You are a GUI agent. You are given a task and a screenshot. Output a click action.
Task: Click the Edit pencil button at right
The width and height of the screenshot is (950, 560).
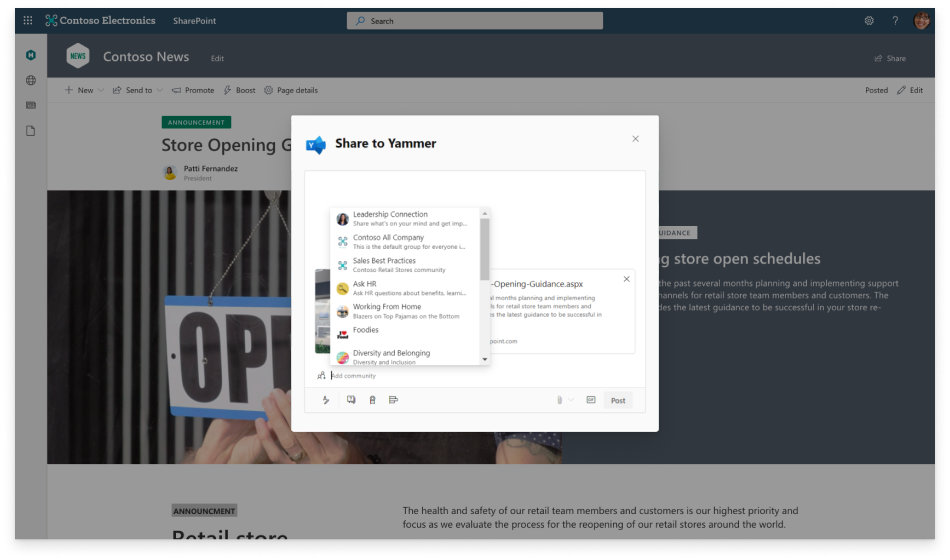coord(910,90)
